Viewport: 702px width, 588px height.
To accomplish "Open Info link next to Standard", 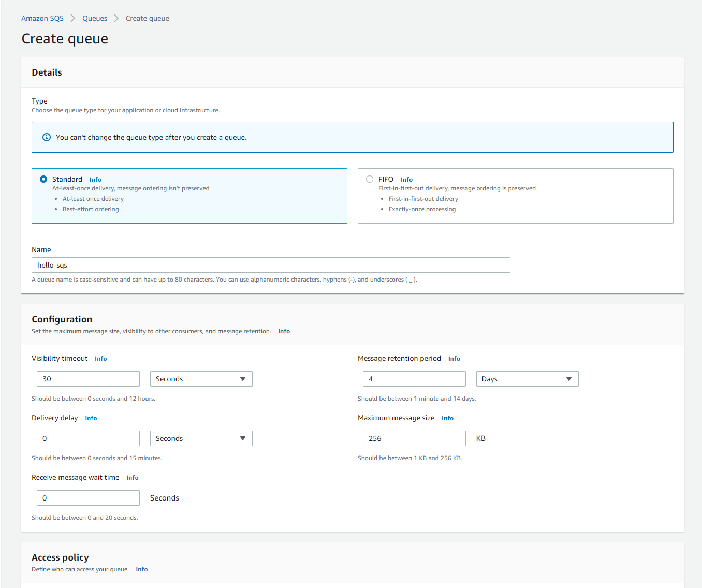I will [95, 180].
